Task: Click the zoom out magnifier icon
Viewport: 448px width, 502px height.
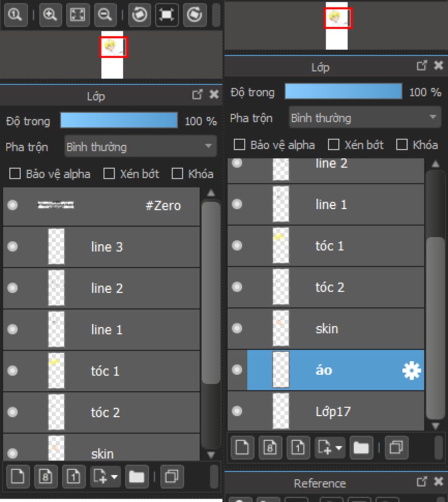Action: pyautogui.click(x=105, y=14)
